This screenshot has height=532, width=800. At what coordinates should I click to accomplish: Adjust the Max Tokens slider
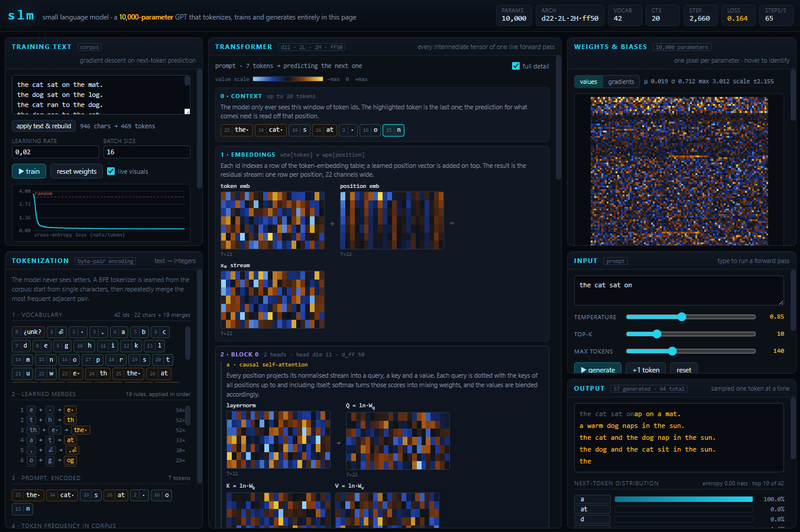click(691, 351)
